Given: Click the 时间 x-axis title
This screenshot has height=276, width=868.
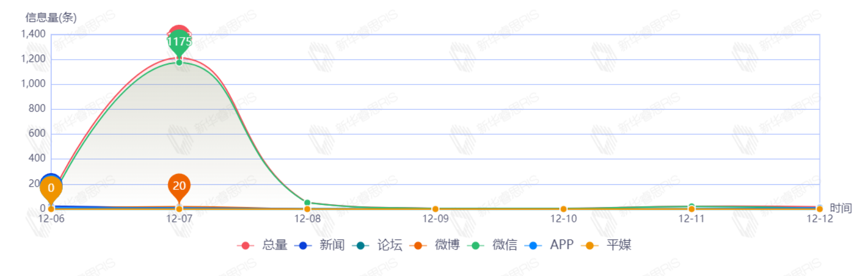Looking at the screenshot, I should (840, 208).
